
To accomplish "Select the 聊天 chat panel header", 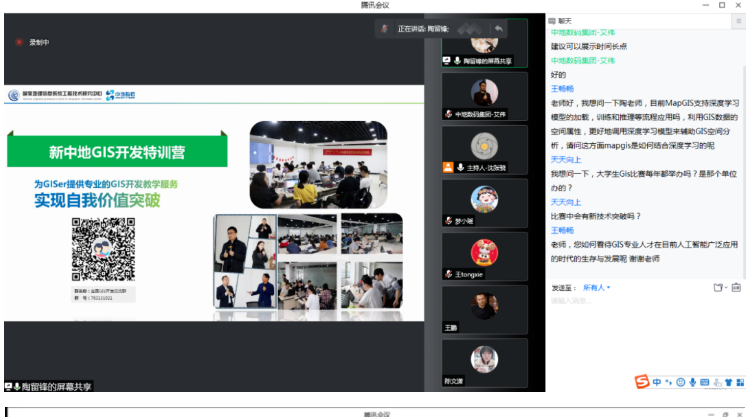I will click(565, 20).
